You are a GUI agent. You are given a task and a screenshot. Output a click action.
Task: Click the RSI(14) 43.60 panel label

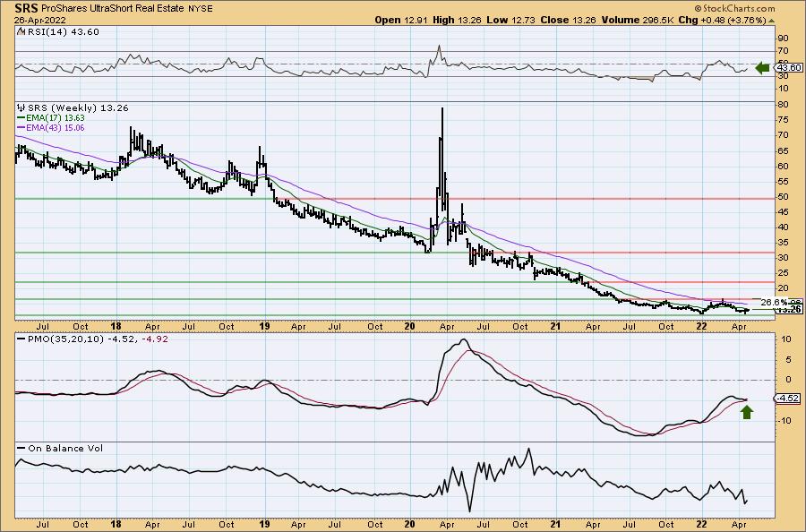click(62, 31)
